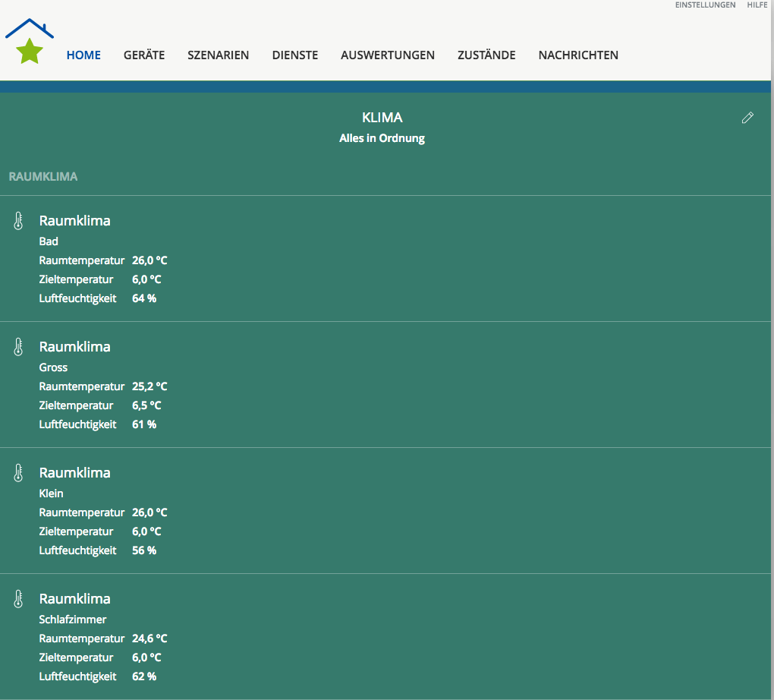Show the Nachrichten messages page
The height and width of the screenshot is (700, 774).
click(578, 55)
